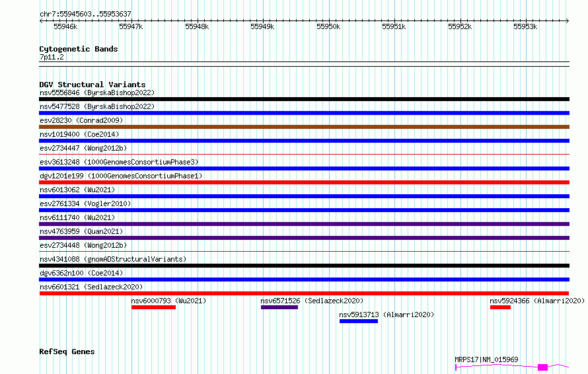Click the 55948k ruler tick label
The image size is (588, 374).
(x=197, y=26)
